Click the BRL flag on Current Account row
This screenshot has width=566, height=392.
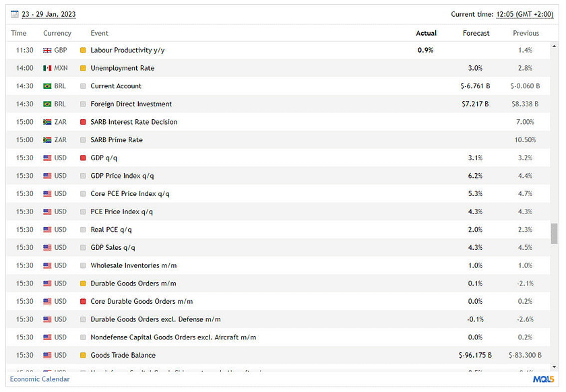click(47, 86)
